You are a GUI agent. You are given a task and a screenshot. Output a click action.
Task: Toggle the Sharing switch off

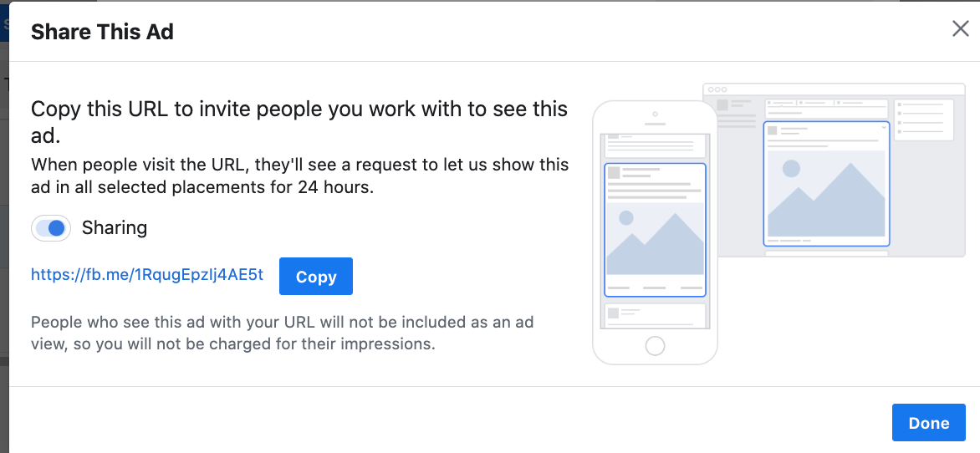[x=51, y=229]
